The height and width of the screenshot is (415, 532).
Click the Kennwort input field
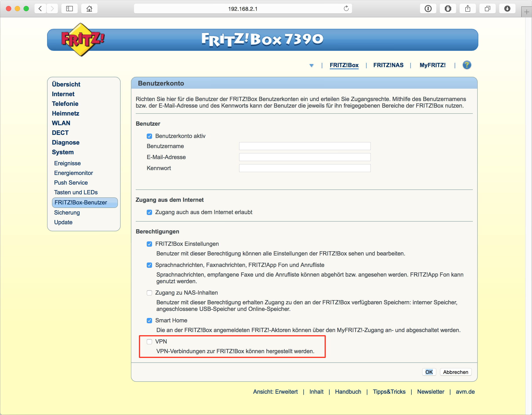(x=305, y=168)
